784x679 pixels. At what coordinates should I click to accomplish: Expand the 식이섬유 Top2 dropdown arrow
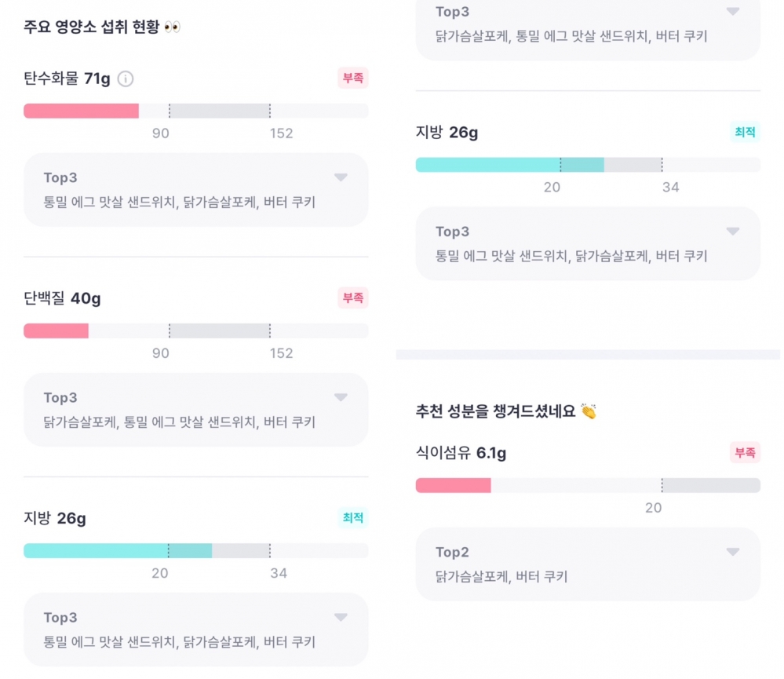point(732,552)
